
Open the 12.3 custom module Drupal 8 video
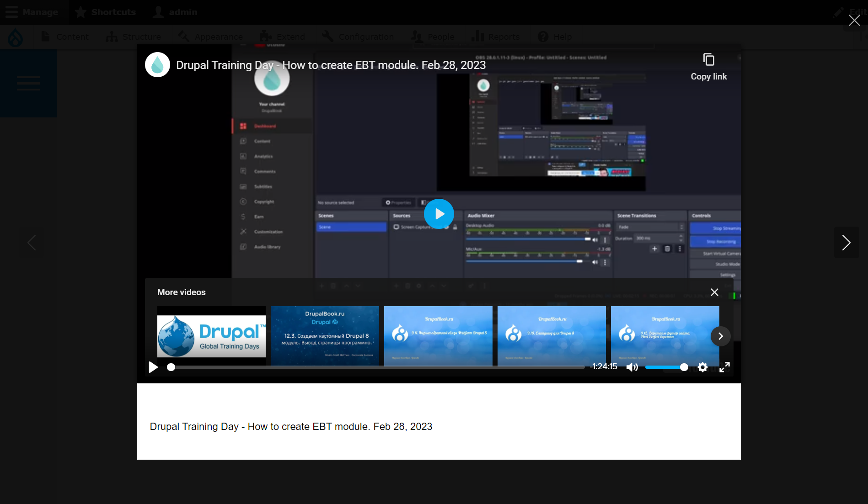click(325, 336)
